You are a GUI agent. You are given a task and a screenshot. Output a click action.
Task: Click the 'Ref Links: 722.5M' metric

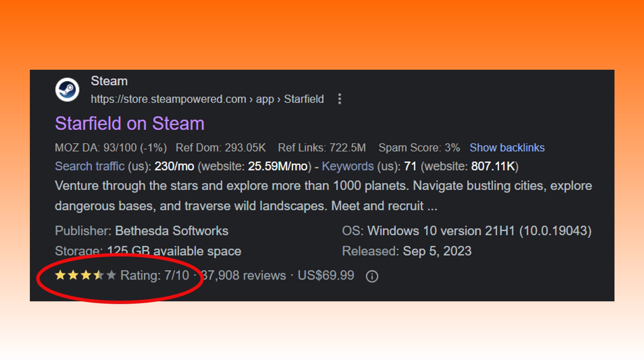pyautogui.click(x=322, y=147)
